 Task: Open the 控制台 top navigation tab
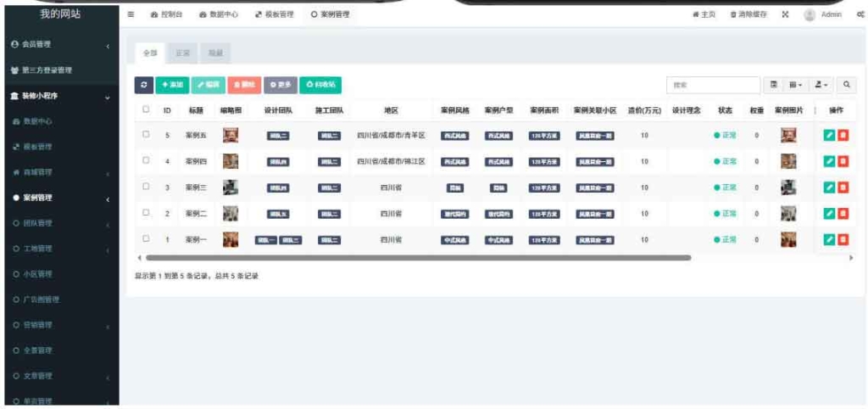pos(167,15)
